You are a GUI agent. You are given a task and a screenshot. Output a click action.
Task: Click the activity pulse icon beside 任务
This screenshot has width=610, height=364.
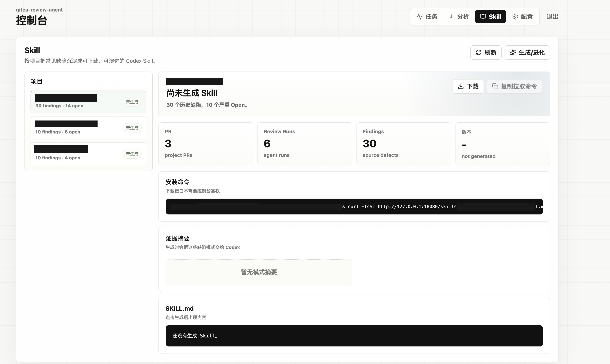pyautogui.click(x=419, y=17)
